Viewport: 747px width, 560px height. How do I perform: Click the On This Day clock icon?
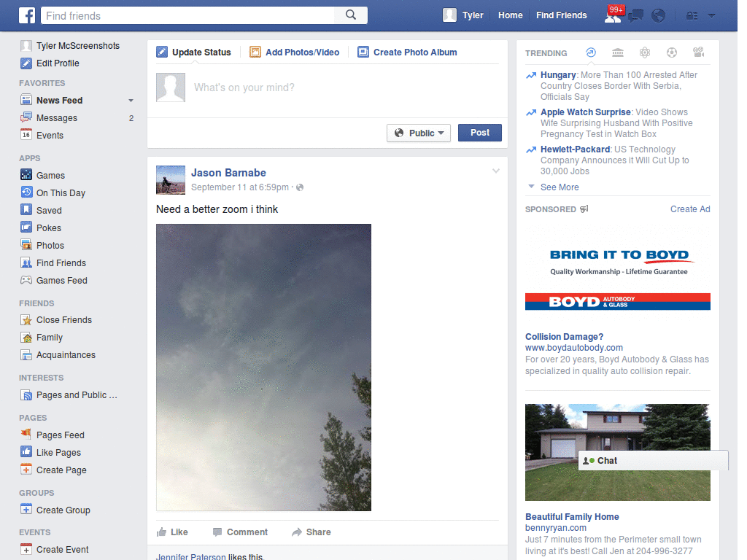(x=26, y=192)
